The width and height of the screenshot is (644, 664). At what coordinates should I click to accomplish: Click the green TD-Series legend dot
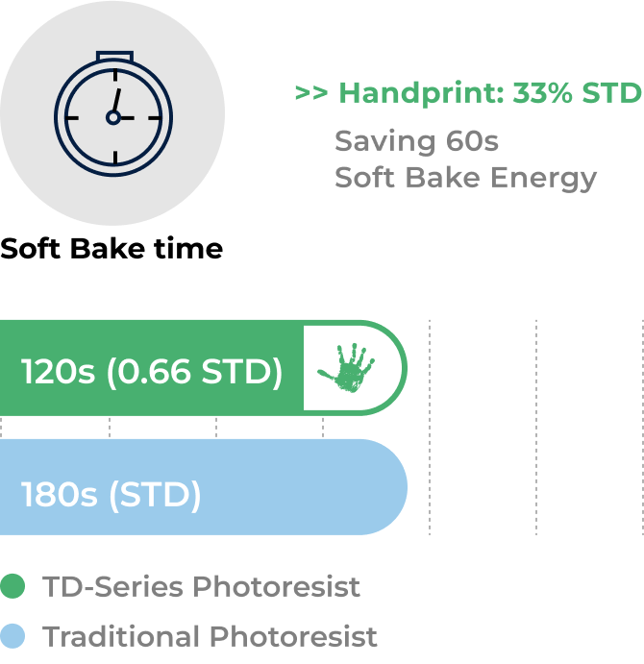pos(12,586)
